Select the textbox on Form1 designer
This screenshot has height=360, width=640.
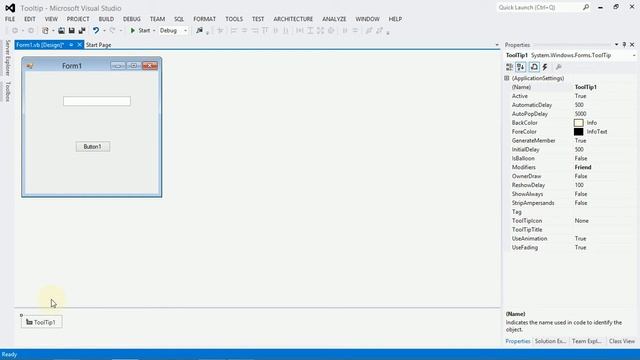coord(97,101)
